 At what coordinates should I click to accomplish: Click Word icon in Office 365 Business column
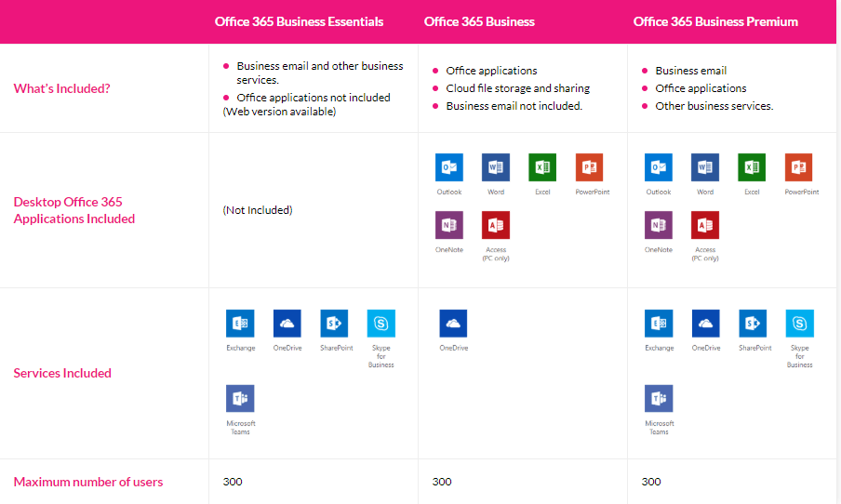496,167
